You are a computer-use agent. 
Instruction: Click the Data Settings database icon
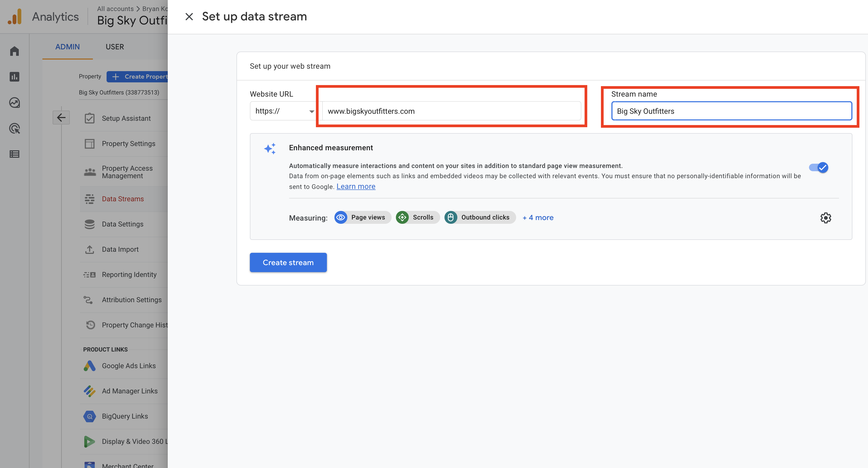(90, 224)
